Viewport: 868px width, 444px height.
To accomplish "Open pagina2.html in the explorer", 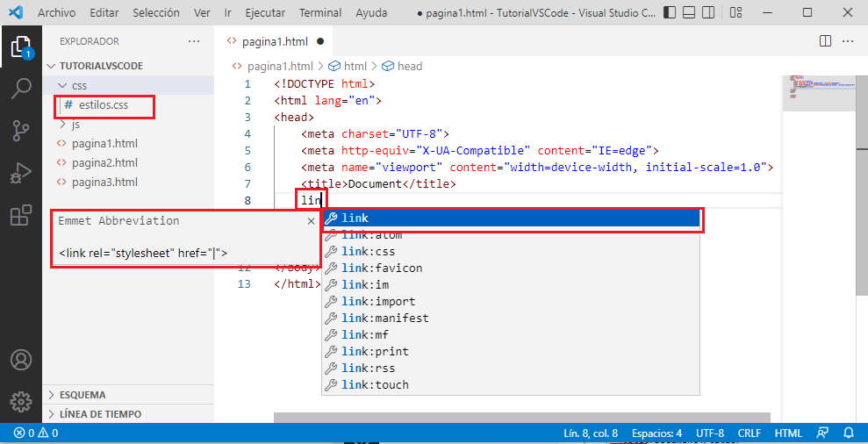I will pyautogui.click(x=128, y=162).
